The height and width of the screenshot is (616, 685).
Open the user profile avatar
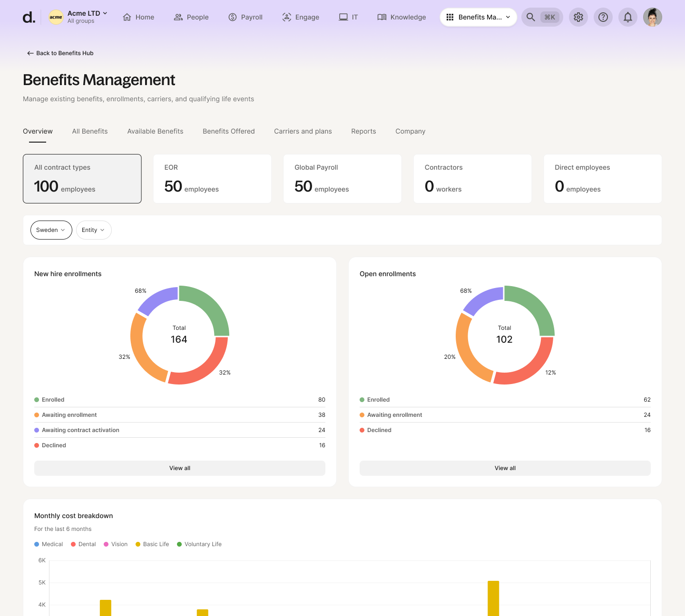pos(653,17)
